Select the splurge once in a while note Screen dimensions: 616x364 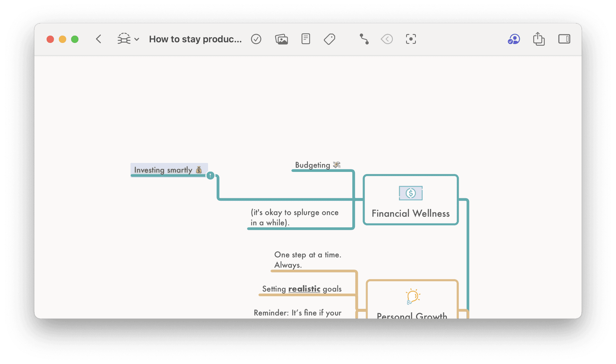(x=294, y=217)
